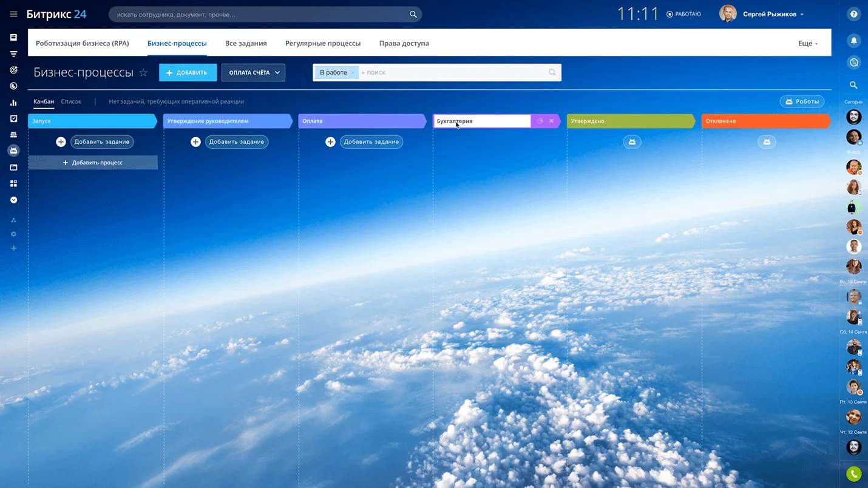
Task: Toggle the РАБОТАЮ work status
Action: 683,15
